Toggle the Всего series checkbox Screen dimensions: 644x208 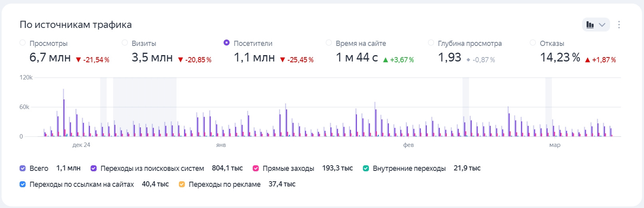click(x=23, y=168)
